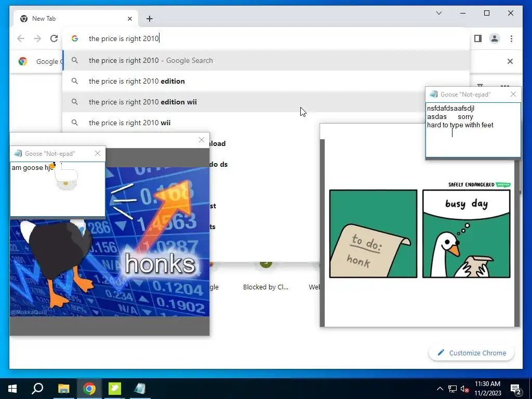The height and width of the screenshot is (399, 532).
Task: Open Chrome side panel
Action: (478, 38)
